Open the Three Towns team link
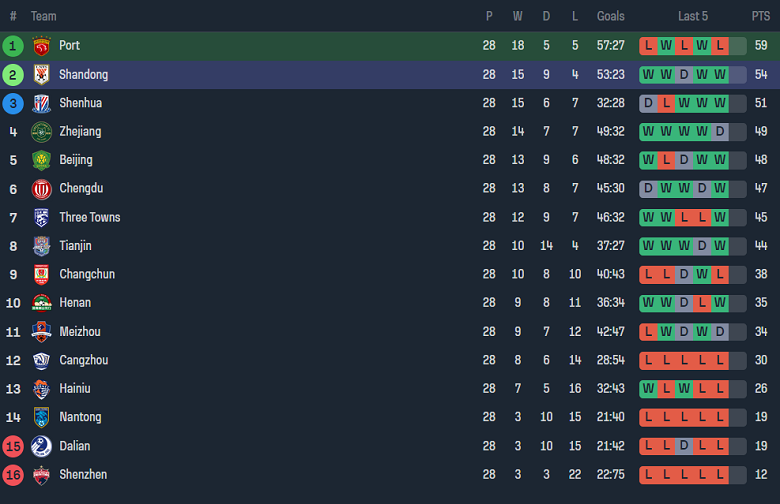This screenshot has width=780, height=504. tap(89, 217)
